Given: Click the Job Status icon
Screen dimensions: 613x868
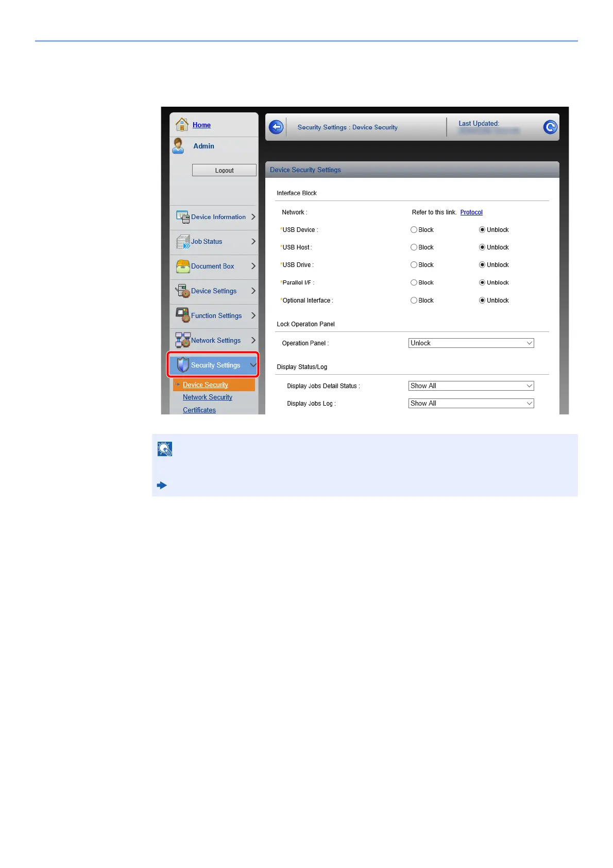Looking at the screenshot, I should 183,242.
